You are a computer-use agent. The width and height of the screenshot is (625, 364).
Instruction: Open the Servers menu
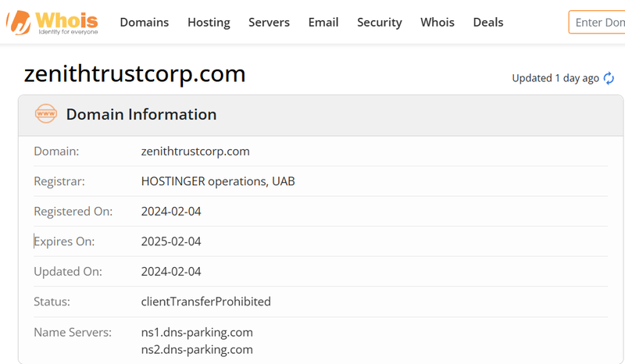[269, 23]
